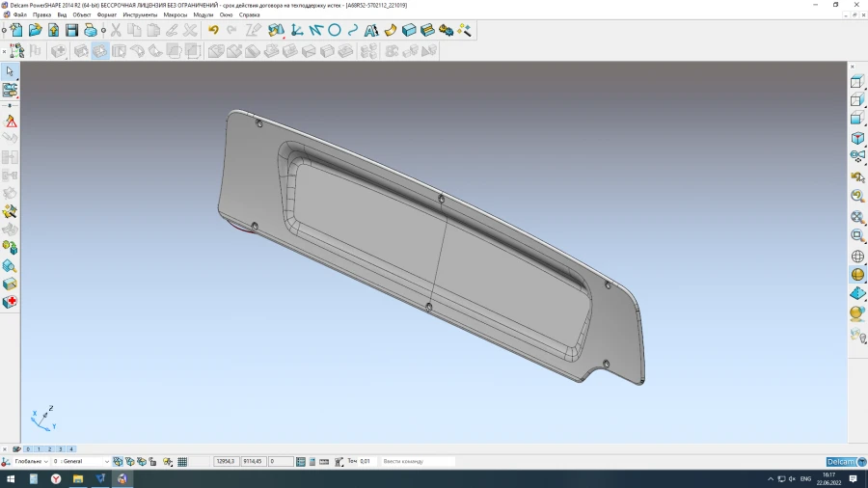Click level 2 button in level bar
This screenshot has height=488, width=868.
tap(49, 449)
